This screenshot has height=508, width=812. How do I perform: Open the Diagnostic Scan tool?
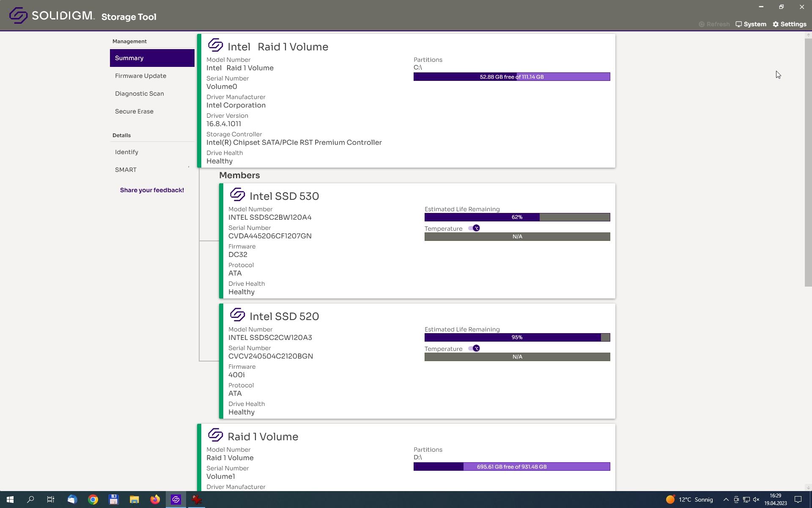139,93
